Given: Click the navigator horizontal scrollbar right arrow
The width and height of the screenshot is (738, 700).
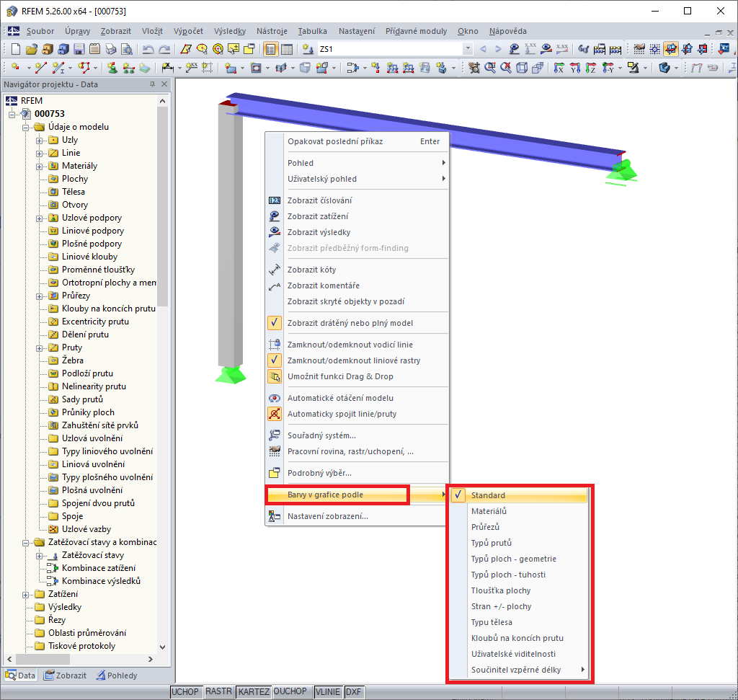Looking at the screenshot, I should pyautogui.click(x=151, y=660).
